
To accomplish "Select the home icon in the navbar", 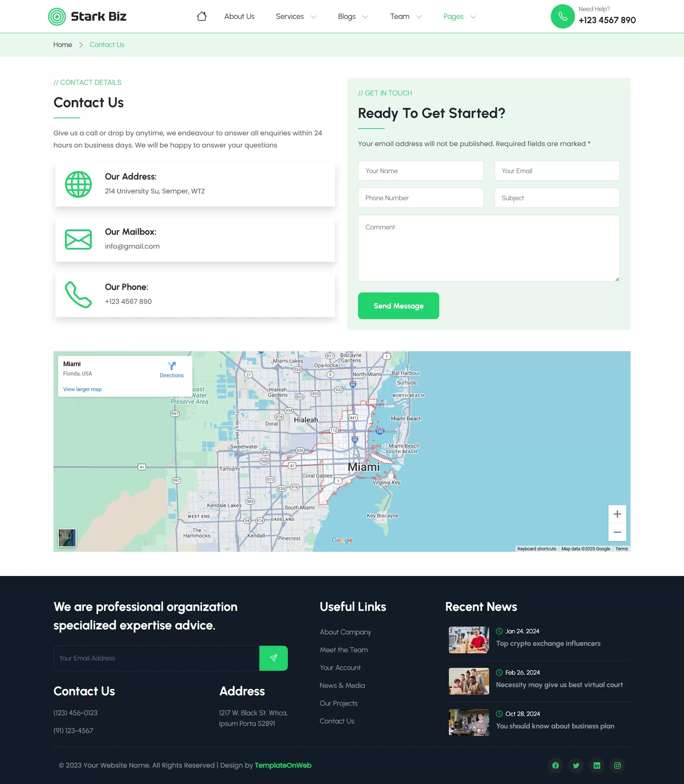I will [202, 16].
